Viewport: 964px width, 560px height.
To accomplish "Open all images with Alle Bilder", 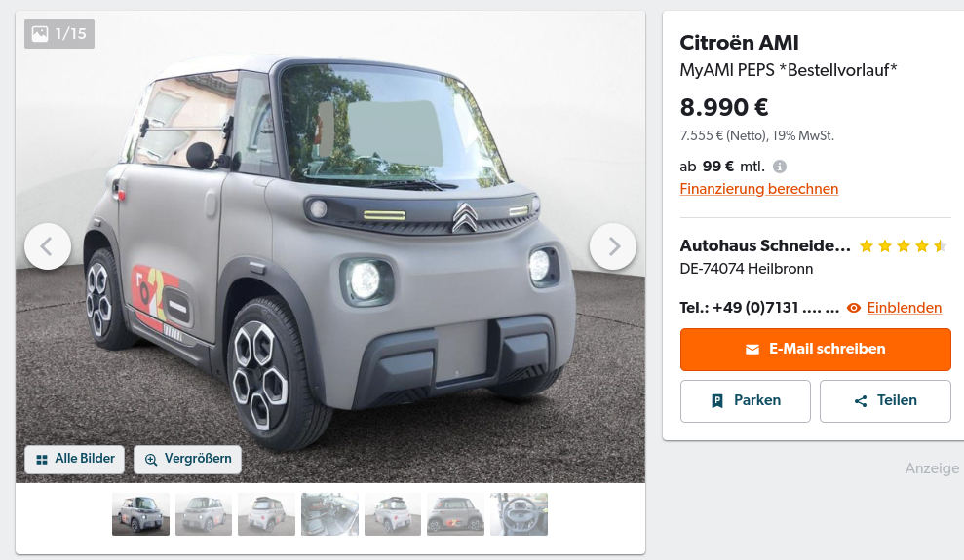I will (x=74, y=460).
